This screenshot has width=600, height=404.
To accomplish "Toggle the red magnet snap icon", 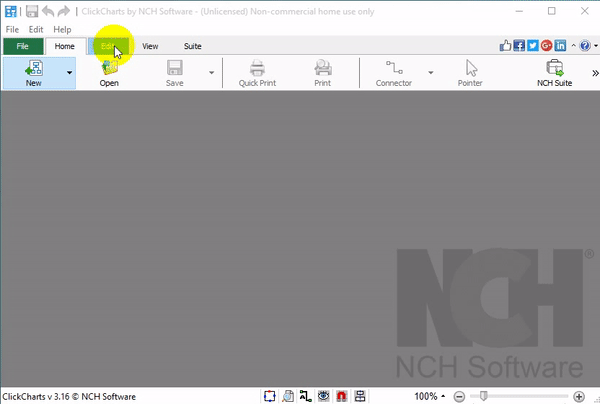I will [341, 396].
